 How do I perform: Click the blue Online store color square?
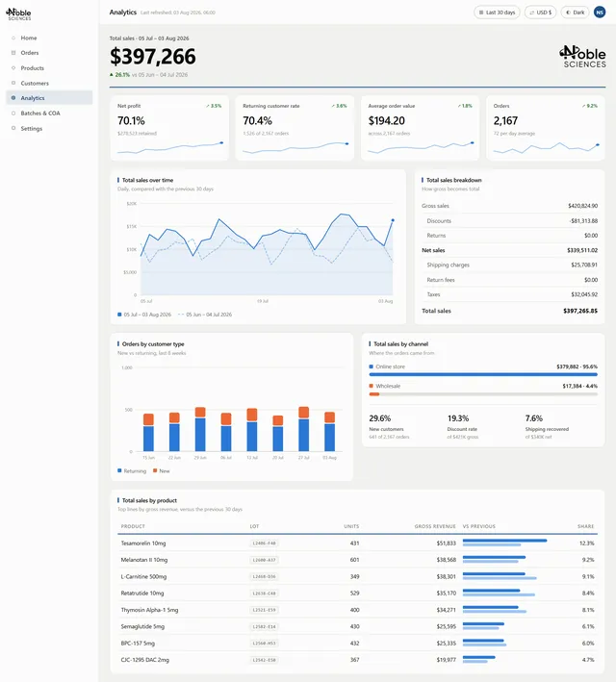372,366
